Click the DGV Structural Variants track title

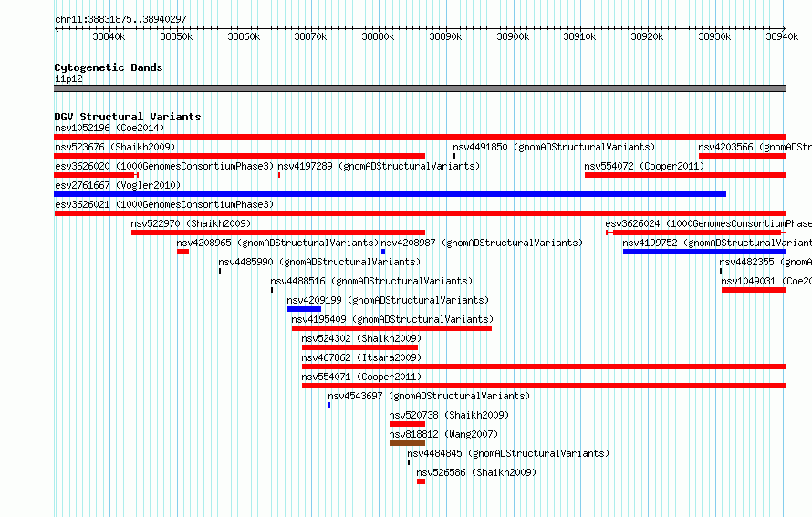(x=128, y=117)
